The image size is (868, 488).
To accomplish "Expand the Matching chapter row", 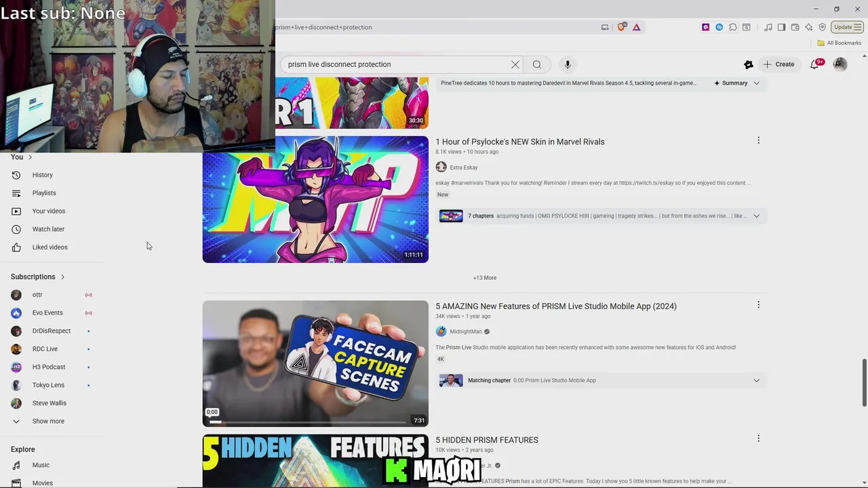I will 757,380.
